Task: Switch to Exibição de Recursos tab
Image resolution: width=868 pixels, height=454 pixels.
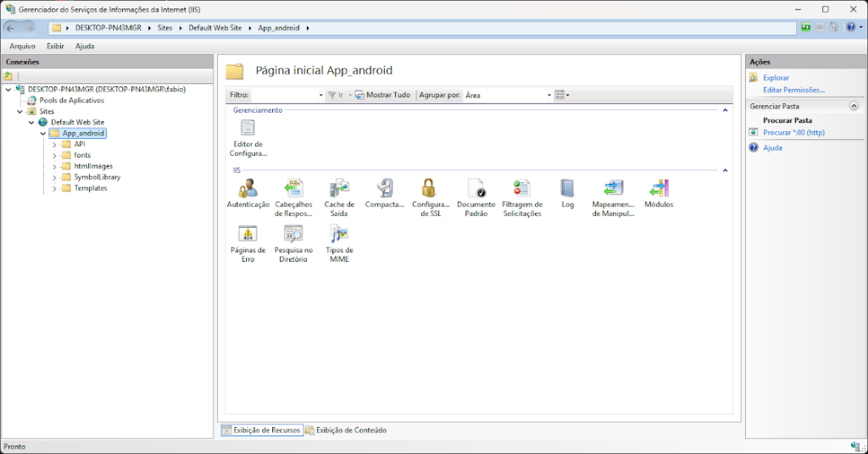Action: (x=262, y=429)
